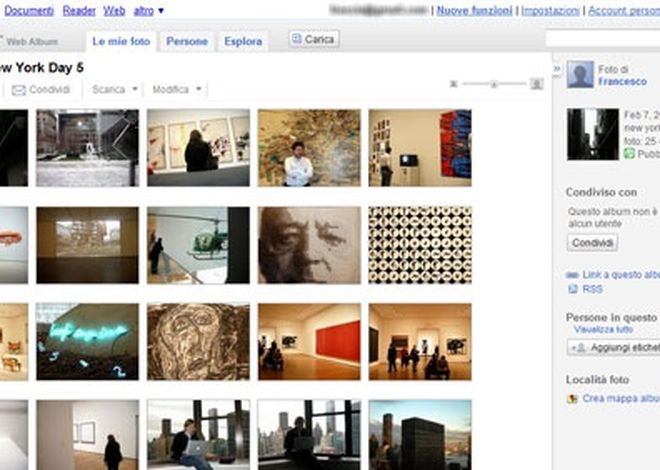Open the Documenti link
The height and width of the screenshot is (470, 660).
click(29, 11)
